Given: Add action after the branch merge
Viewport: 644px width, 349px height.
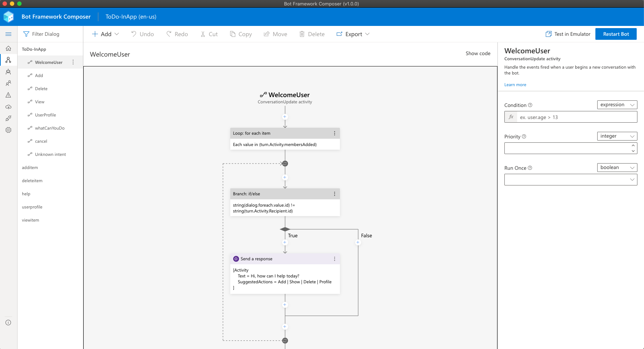Looking at the screenshot, I should click(x=285, y=327).
